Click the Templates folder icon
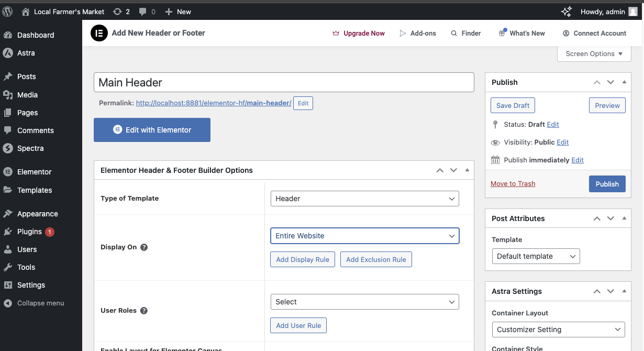The width and height of the screenshot is (644, 351). click(8, 190)
